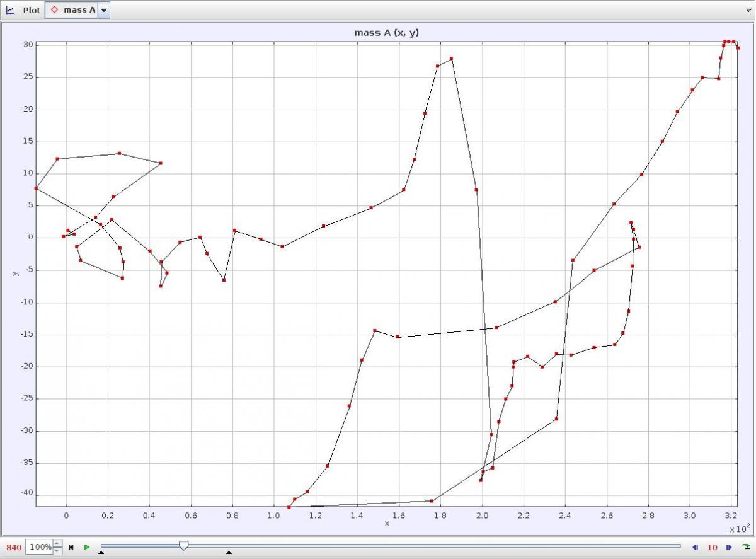Screen dimensions: 756x559
Task: Step forward one frame with right arrow
Action: point(728,547)
